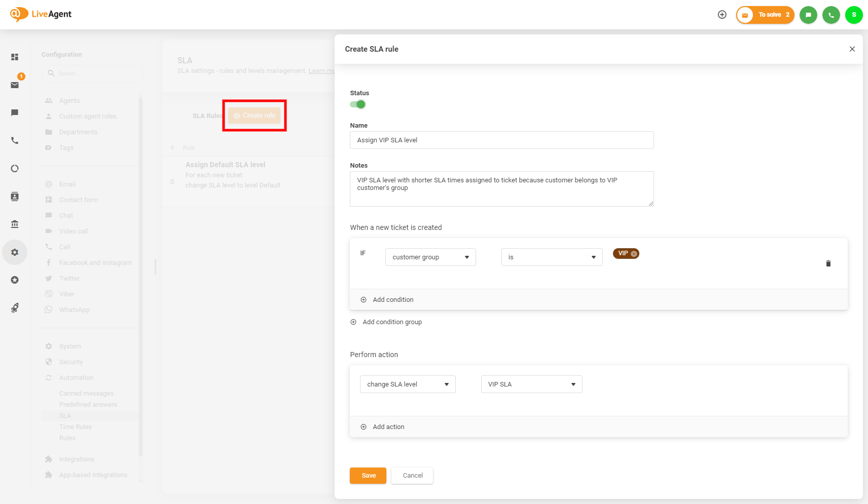
Task: Click the green phone availability icon
Action: [x=831, y=15]
